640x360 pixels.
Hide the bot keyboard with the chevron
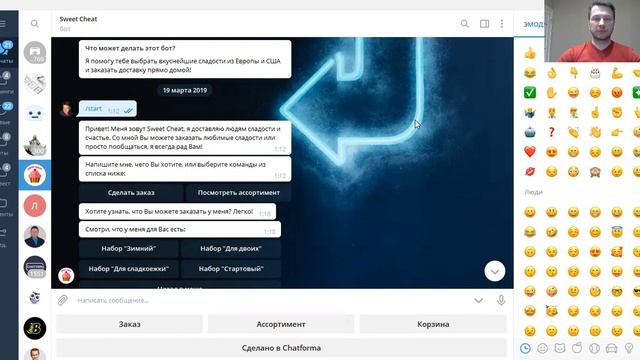478,301
